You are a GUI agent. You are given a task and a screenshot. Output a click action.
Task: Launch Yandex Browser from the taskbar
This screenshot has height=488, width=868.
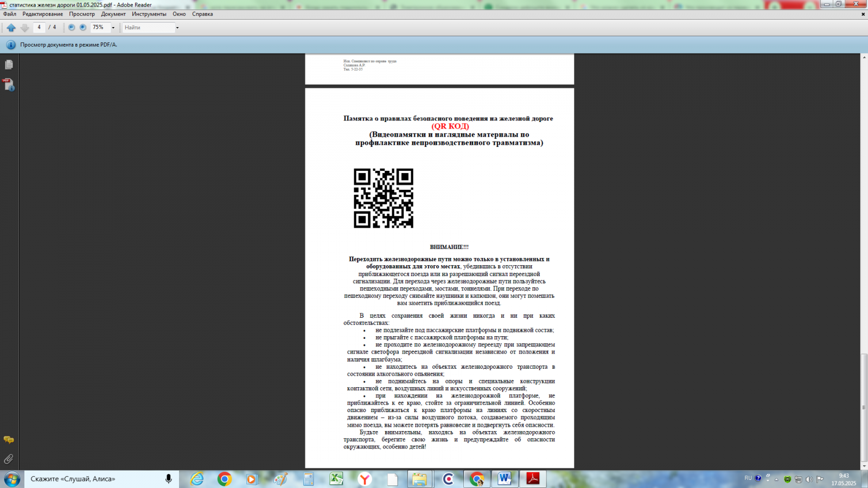[x=365, y=479]
